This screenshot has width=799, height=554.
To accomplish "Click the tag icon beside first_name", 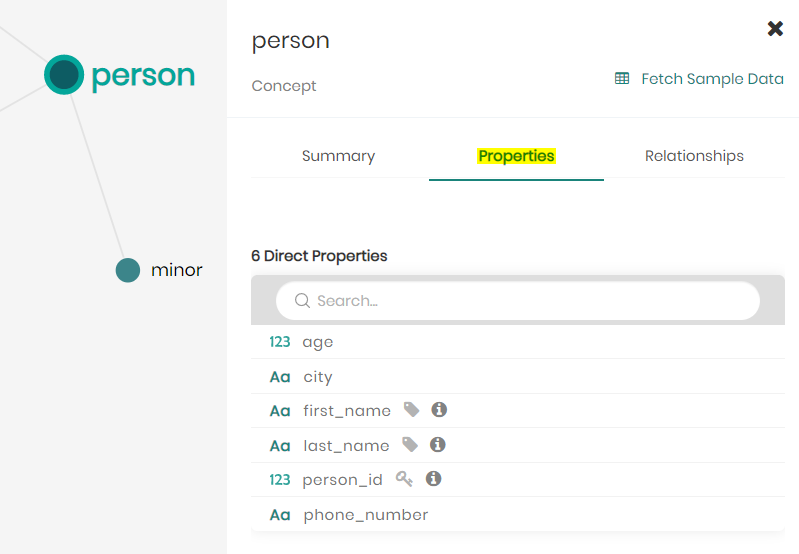I will tap(411, 410).
